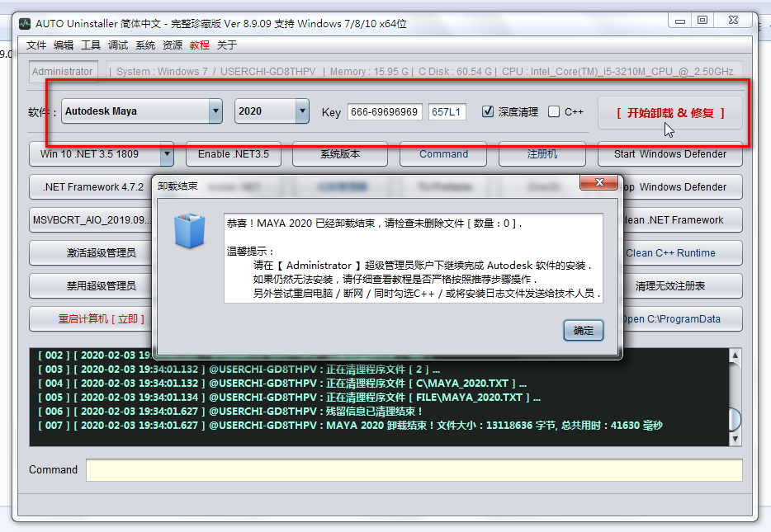Image resolution: width=771 pixels, height=532 pixels.
Task: Click the Enable .NET3.5 button
Action: [234, 153]
